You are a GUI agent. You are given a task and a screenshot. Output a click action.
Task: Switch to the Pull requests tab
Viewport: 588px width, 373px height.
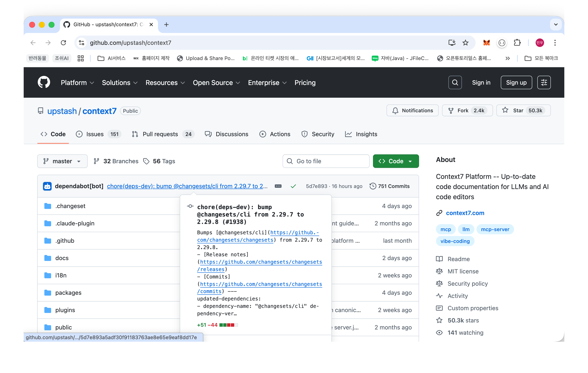pos(163,134)
